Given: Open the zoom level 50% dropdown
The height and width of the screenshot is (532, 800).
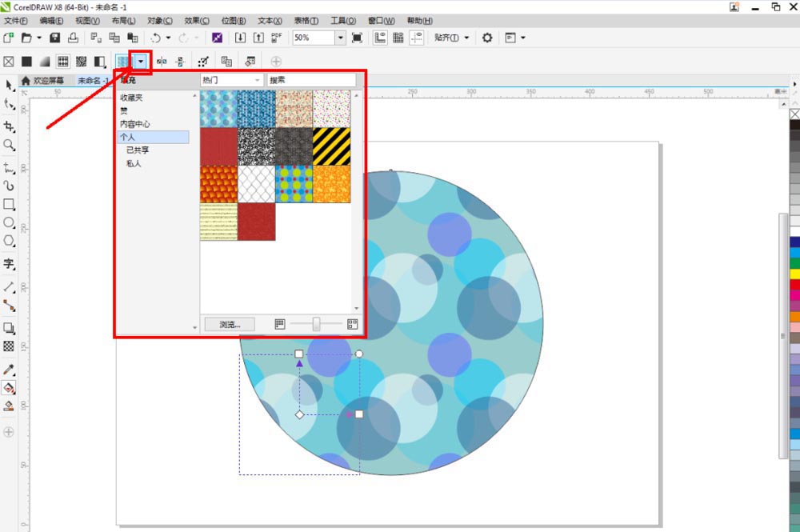Looking at the screenshot, I should point(340,38).
